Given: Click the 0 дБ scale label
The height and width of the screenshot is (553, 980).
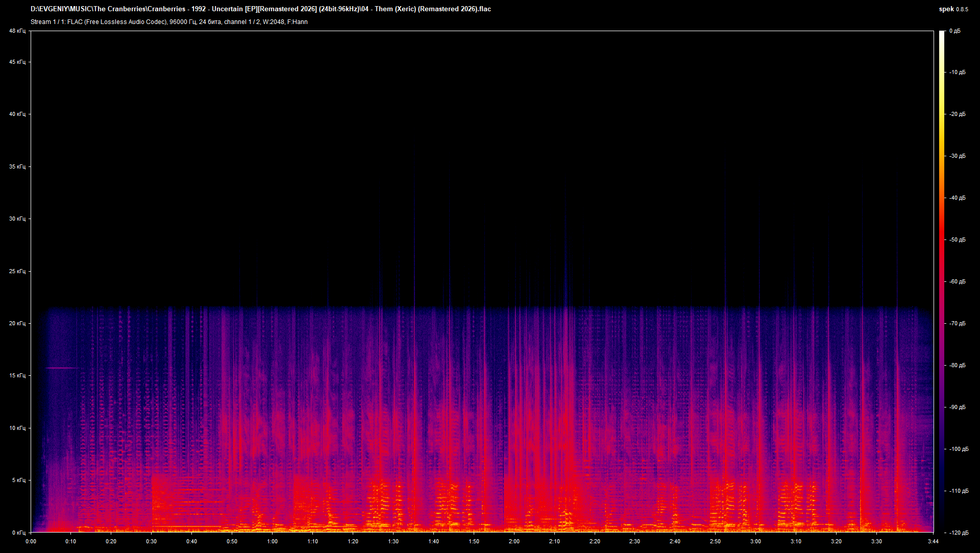Looking at the screenshot, I should [955, 31].
